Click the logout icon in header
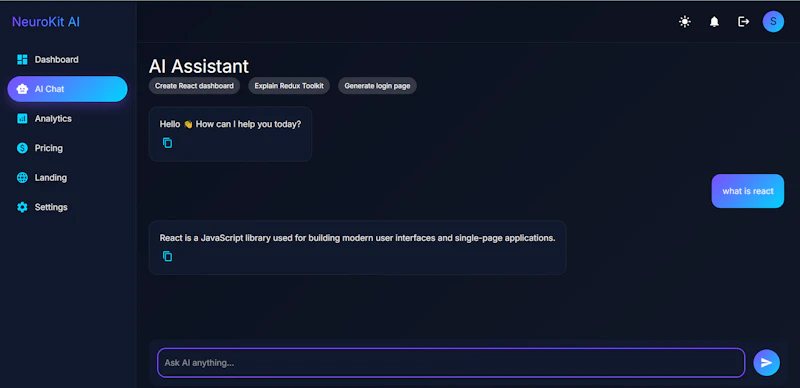Screen dimensions: 800x388 pyautogui.click(x=744, y=21)
